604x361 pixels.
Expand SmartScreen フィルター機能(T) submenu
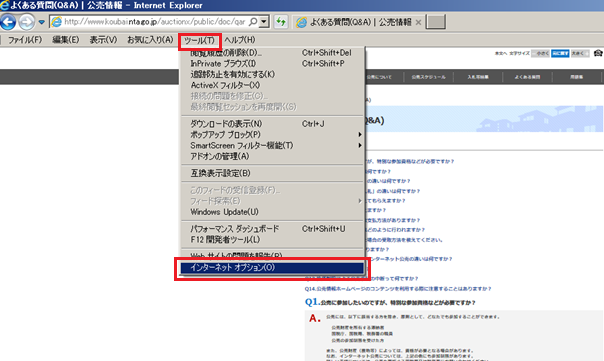(272, 145)
